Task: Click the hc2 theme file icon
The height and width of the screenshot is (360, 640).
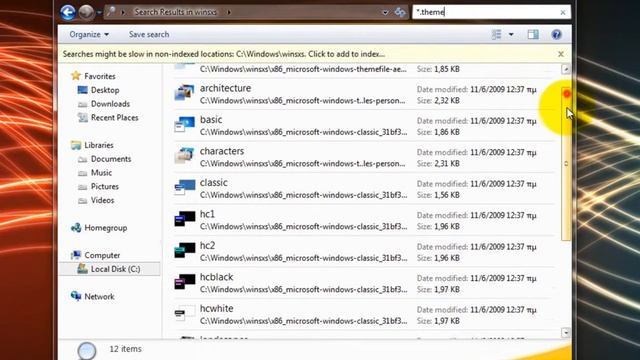Action: click(184, 250)
